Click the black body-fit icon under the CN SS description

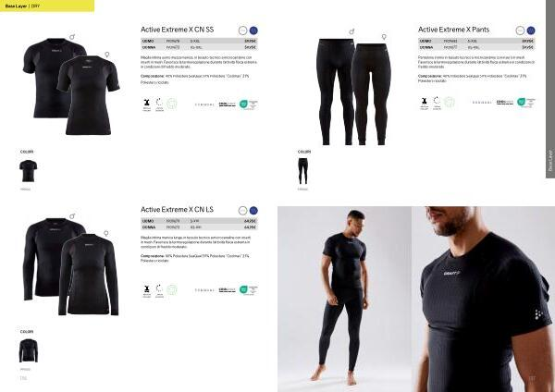[x=146, y=103]
